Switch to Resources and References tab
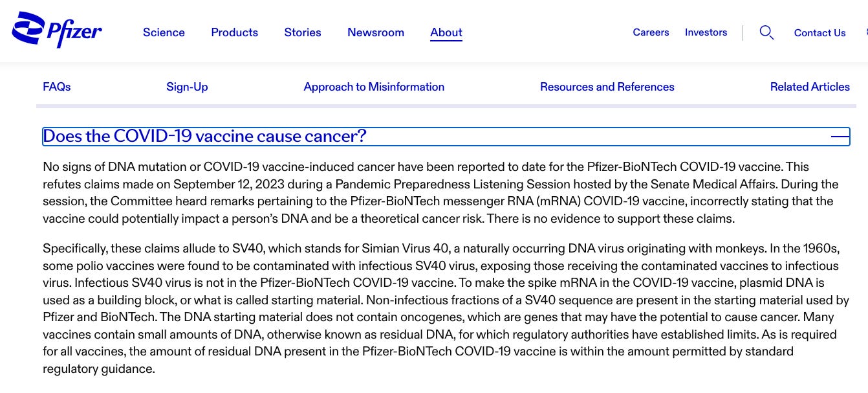868x393 pixels. click(x=607, y=87)
